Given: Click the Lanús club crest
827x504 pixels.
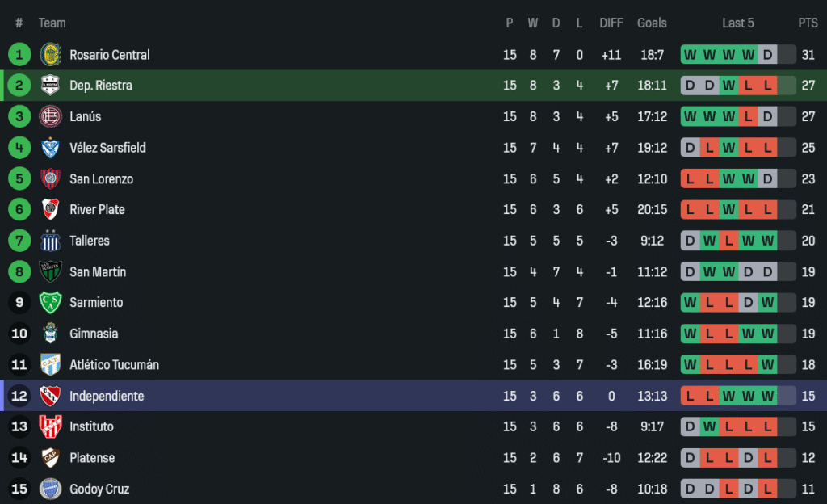Looking at the screenshot, I should pyautogui.click(x=50, y=116).
